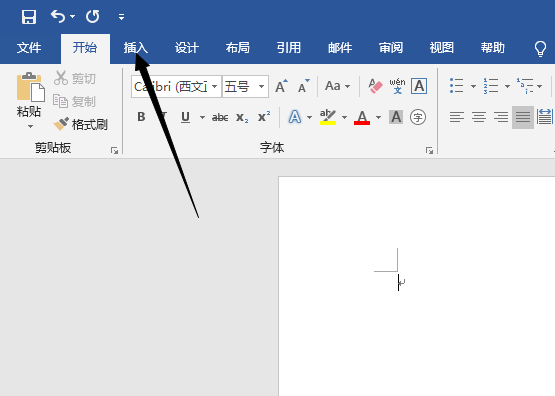This screenshot has width=555, height=396.
Task: Open multilevel list dropdown arrow
Action: click(539, 86)
